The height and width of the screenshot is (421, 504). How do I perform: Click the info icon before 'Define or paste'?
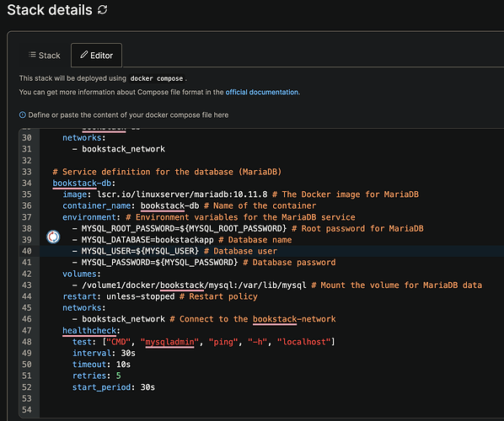point(23,115)
